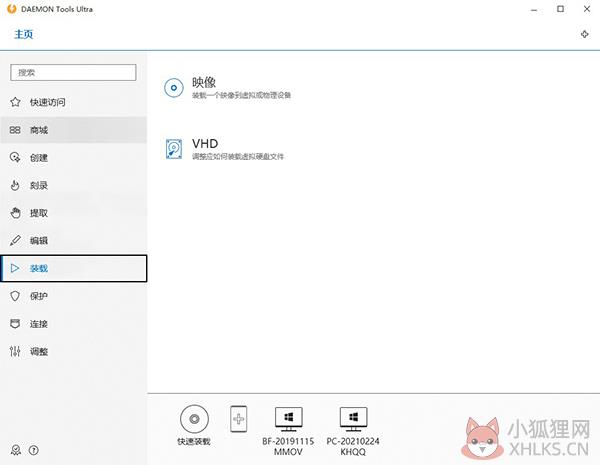Click the PC-20210224 KHQQ computer icon
The image size is (600, 465).
[x=353, y=419]
